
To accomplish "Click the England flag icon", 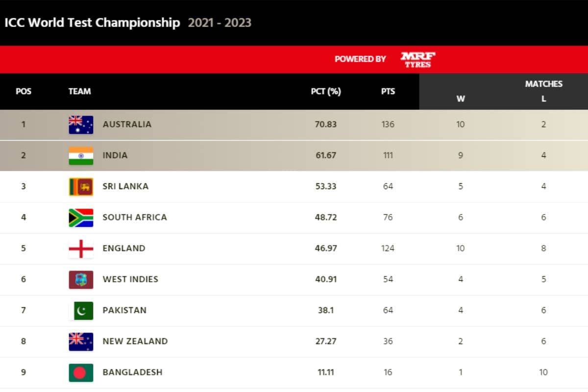I will tap(81, 248).
